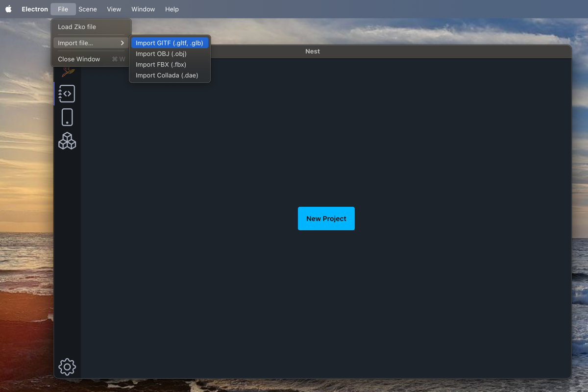Select Import GlTF (.gltf, .glb)
The height and width of the screenshot is (392, 588).
coord(170,43)
